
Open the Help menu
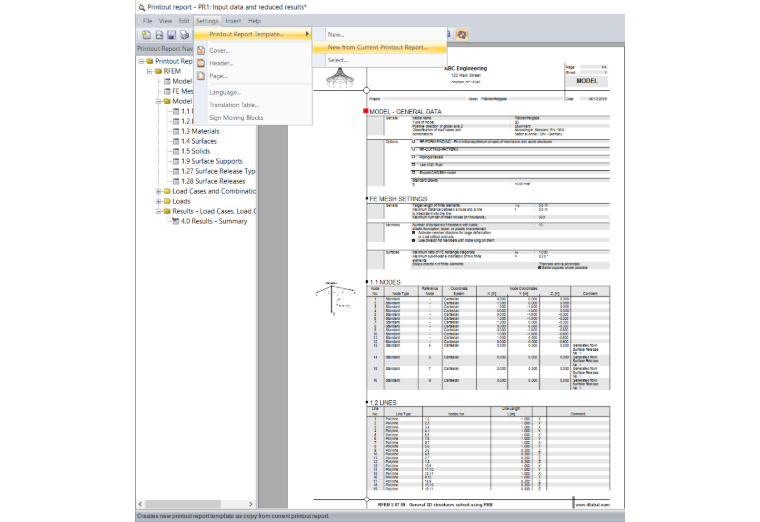click(x=254, y=21)
